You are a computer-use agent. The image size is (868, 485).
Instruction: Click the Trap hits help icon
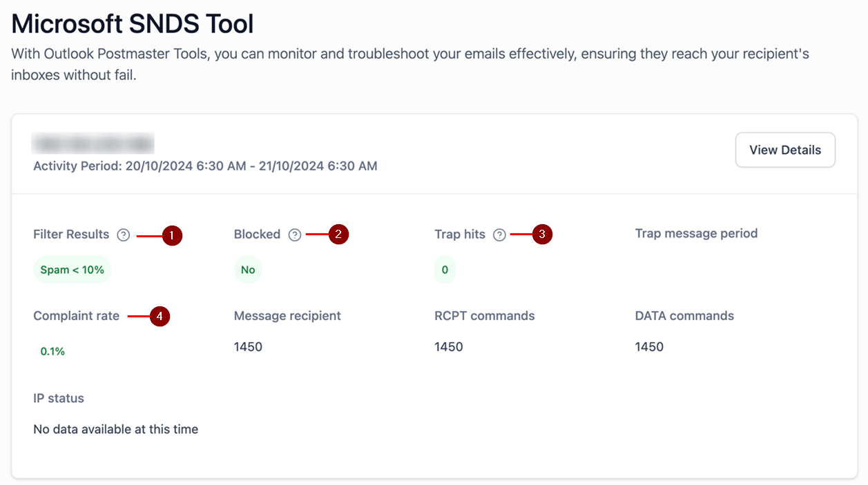click(499, 235)
